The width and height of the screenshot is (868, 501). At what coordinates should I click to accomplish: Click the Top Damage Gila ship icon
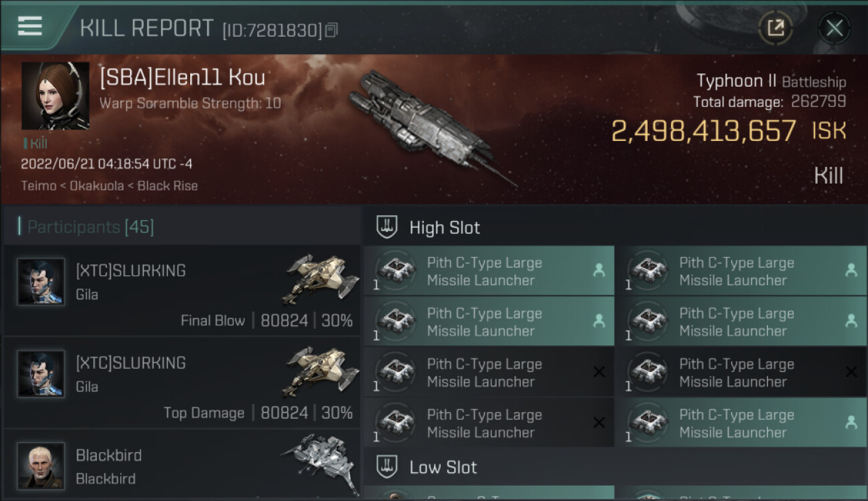pos(318,371)
